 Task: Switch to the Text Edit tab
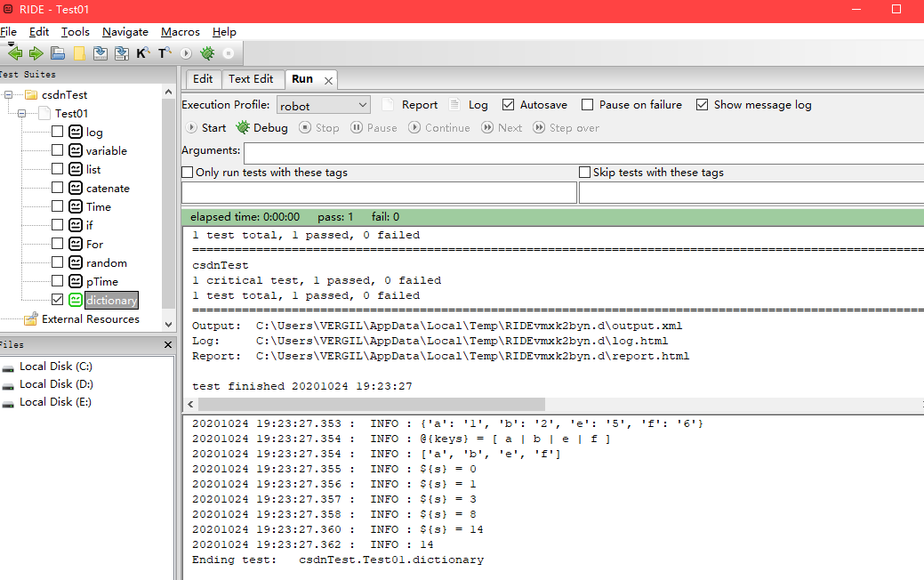pyautogui.click(x=251, y=79)
